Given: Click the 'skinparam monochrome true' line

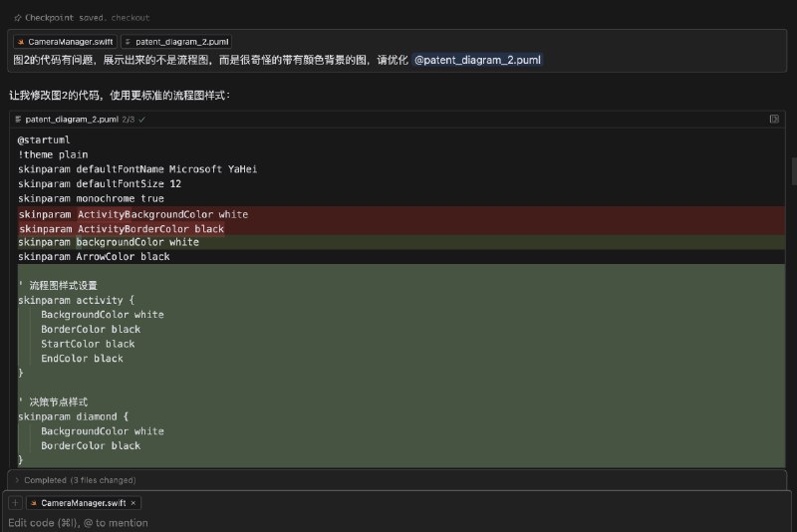Looking at the screenshot, I should (x=91, y=198).
